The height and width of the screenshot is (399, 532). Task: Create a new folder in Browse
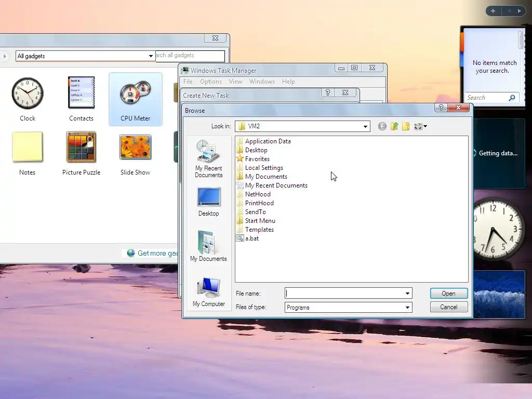pyautogui.click(x=406, y=126)
